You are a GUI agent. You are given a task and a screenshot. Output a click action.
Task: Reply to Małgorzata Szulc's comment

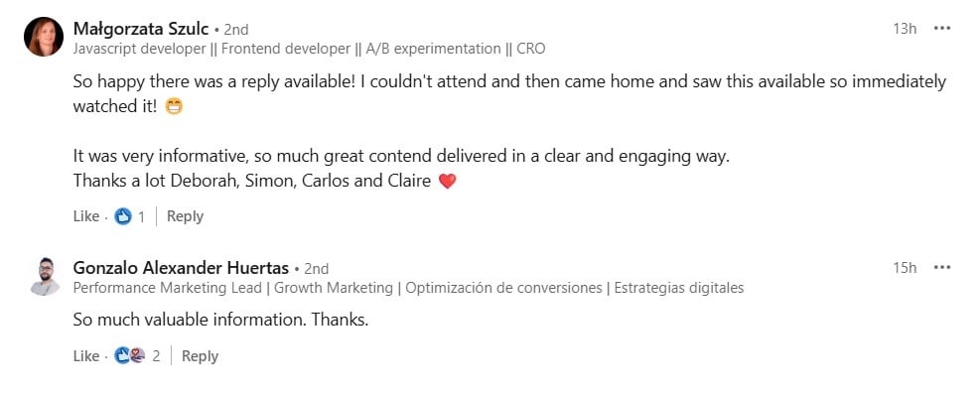pos(185,216)
